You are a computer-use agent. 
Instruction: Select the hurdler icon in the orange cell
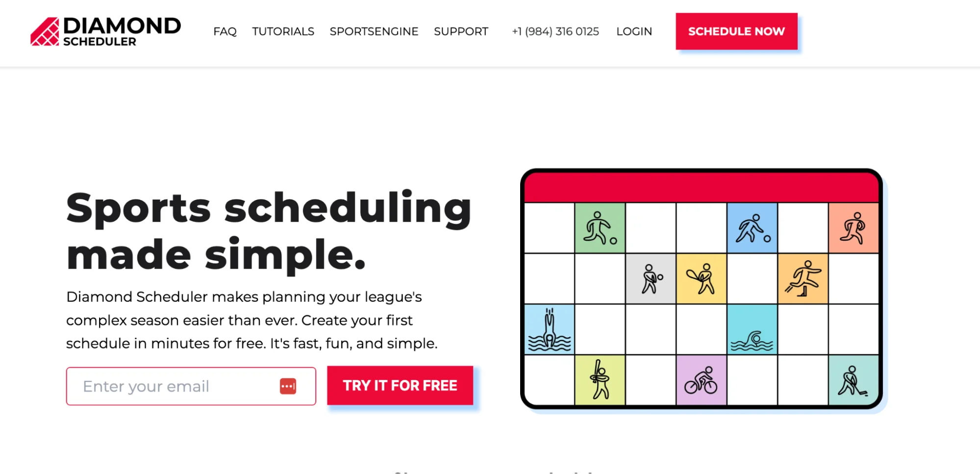click(804, 278)
